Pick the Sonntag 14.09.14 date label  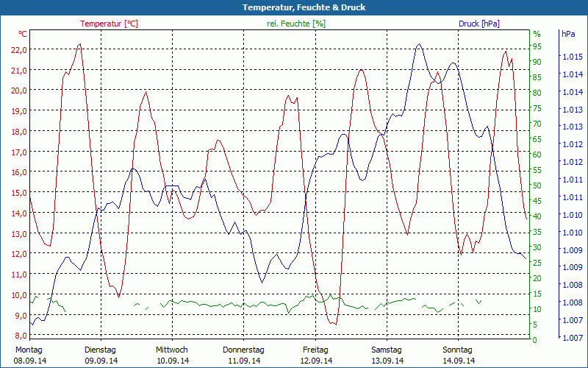(458, 355)
